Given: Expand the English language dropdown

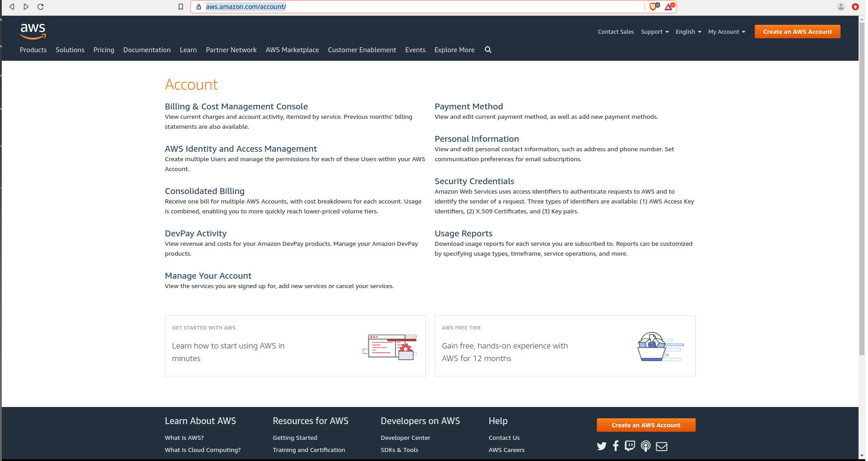Looking at the screenshot, I should click(688, 32).
